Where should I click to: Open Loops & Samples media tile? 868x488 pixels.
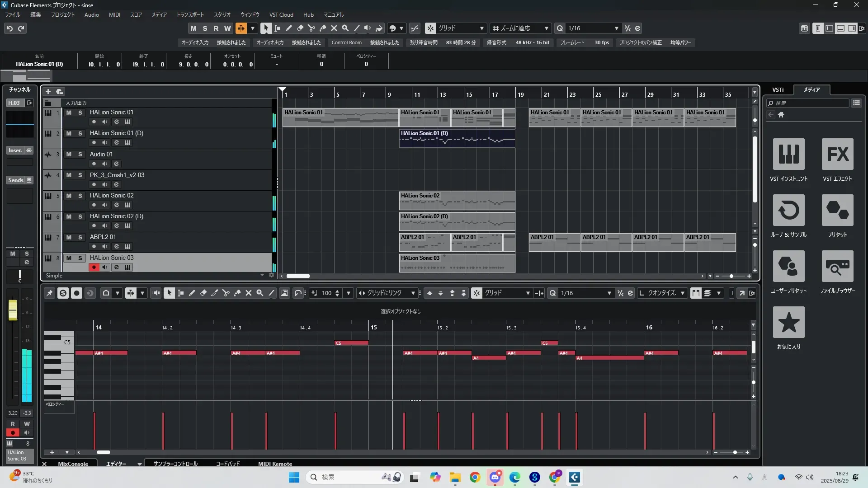[788, 210]
